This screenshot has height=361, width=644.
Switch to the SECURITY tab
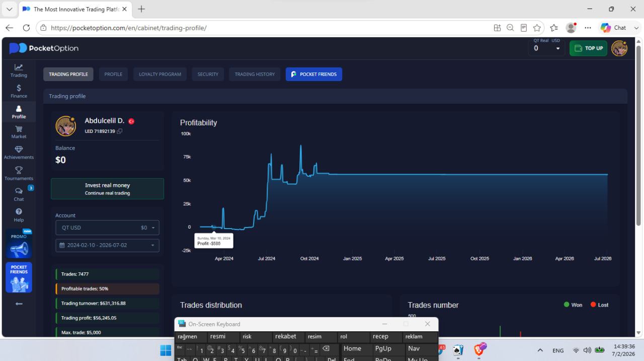[208, 74]
